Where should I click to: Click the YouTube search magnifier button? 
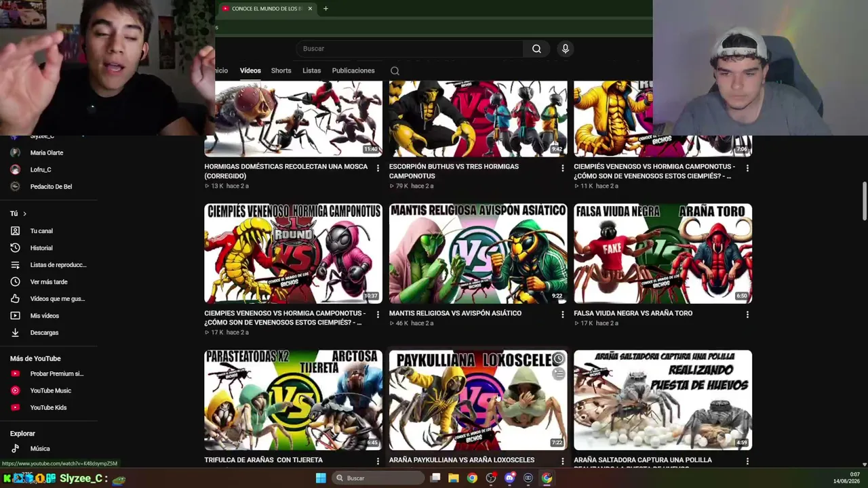(x=536, y=49)
